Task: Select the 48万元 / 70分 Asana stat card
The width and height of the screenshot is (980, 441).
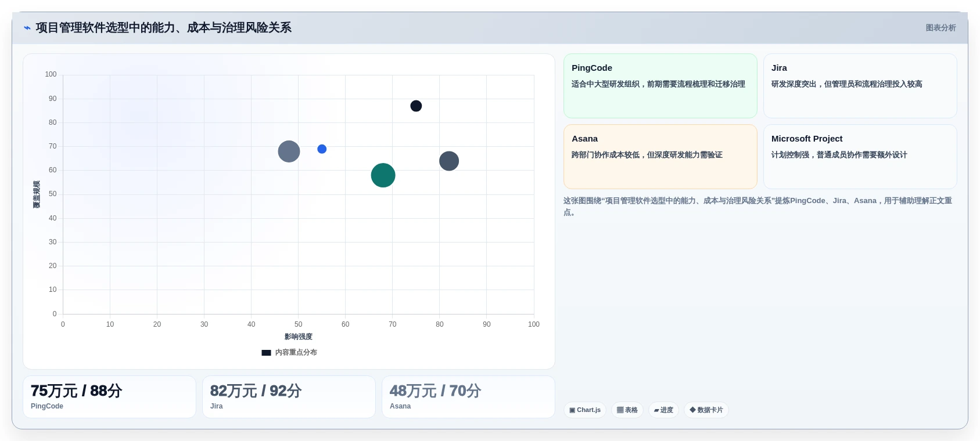Action: click(468, 397)
